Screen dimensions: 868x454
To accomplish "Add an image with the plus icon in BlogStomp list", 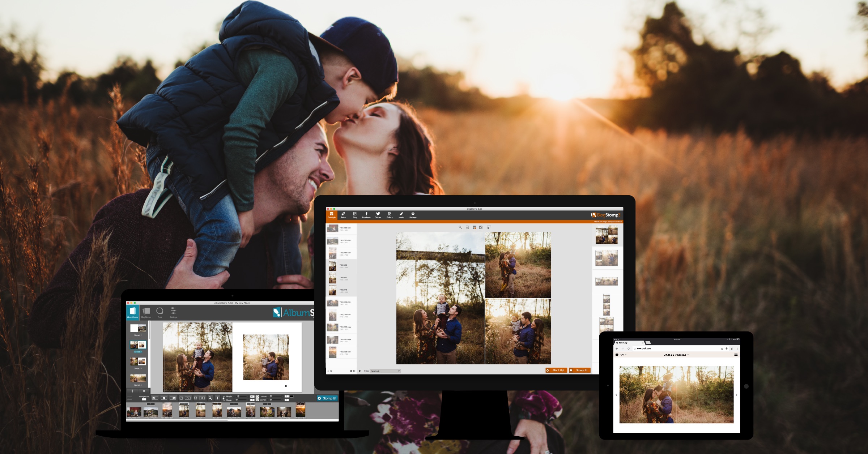I will point(328,371).
